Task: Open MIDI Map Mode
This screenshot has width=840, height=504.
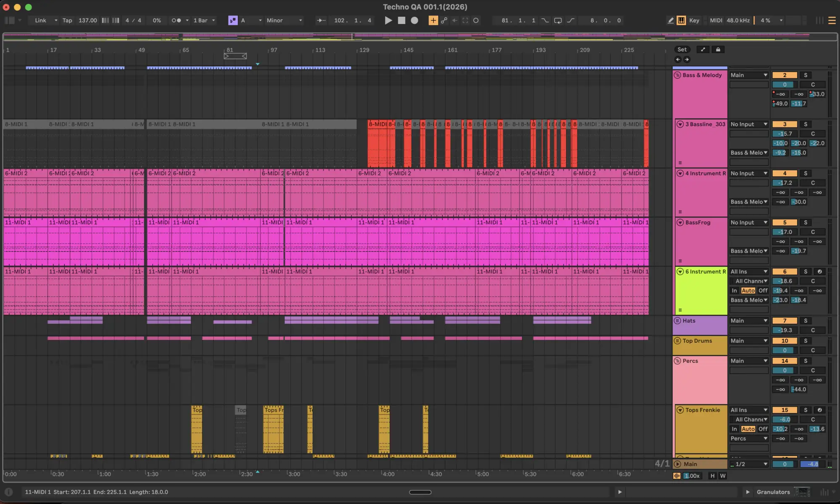Action: tap(716, 20)
